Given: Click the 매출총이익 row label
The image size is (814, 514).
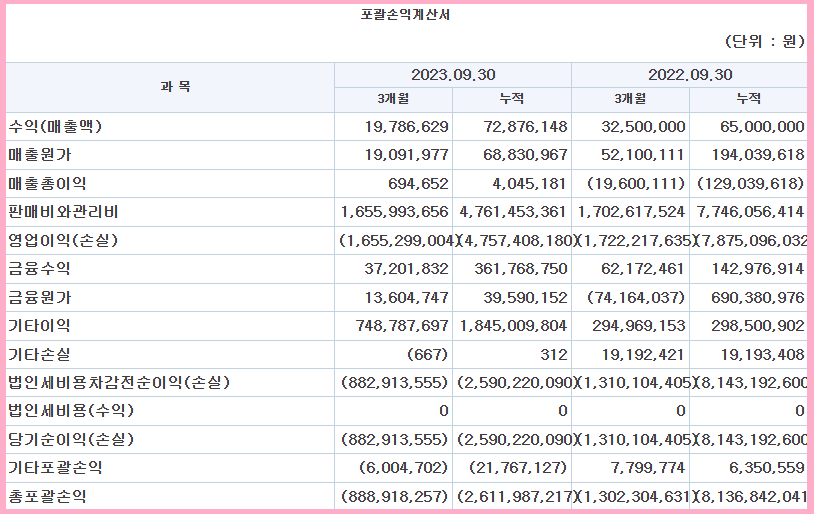Looking at the screenshot, I should coord(47,183).
